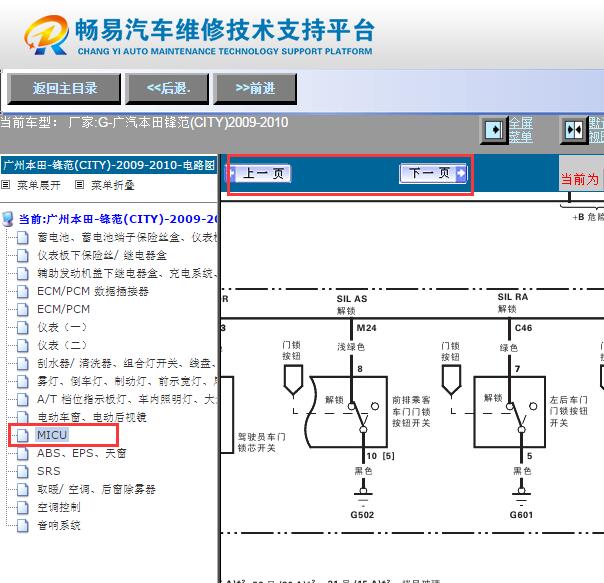This screenshot has width=604, height=583.
Task: Open 音响系统 diagram entry
Action: 59,525
